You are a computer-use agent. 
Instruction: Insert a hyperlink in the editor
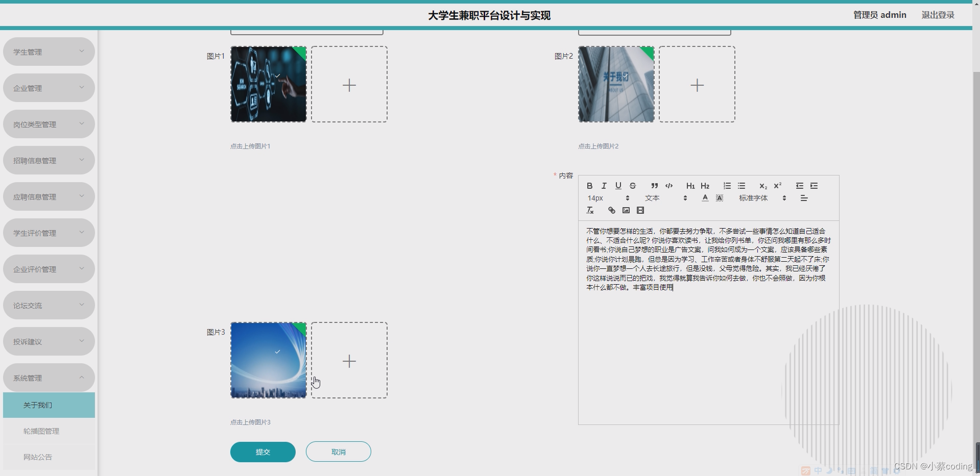pos(611,210)
